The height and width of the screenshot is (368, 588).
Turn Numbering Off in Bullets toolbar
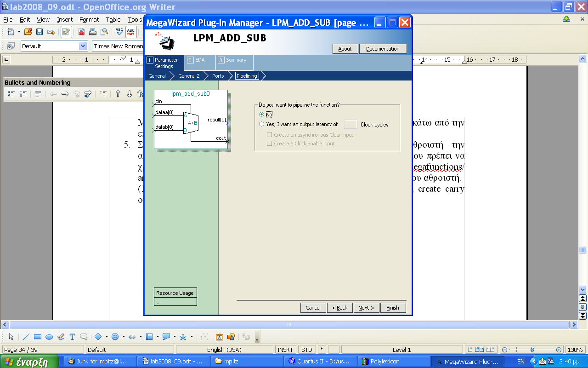(x=38, y=94)
